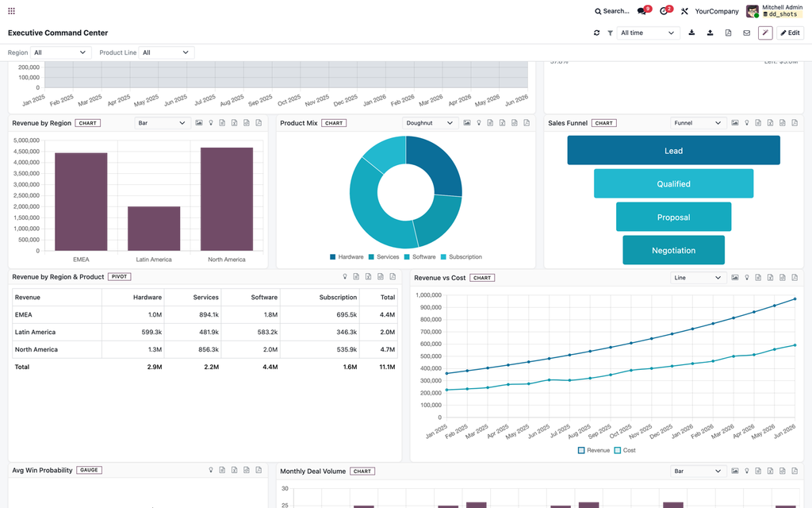The image size is (812, 508).
Task: Click the Edit button
Action: point(791,33)
